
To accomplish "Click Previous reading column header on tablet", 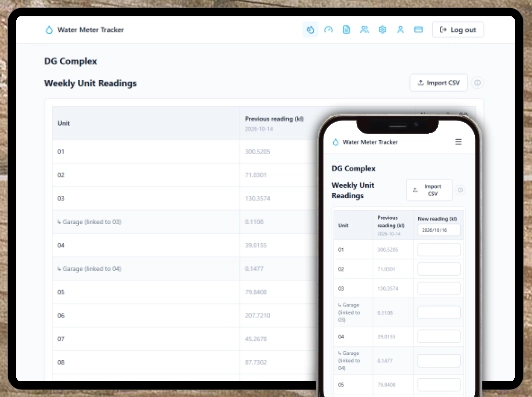I will (274, 119).
